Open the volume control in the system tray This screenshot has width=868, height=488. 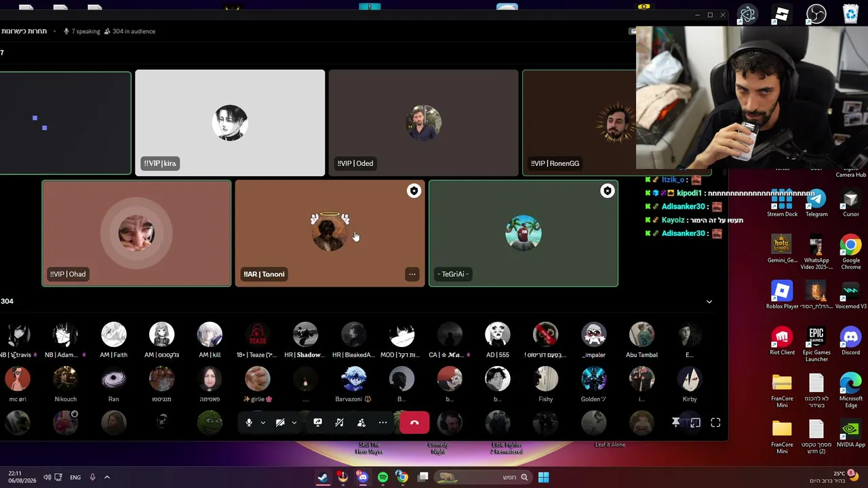pyautogui.click(x=47, y=477)
